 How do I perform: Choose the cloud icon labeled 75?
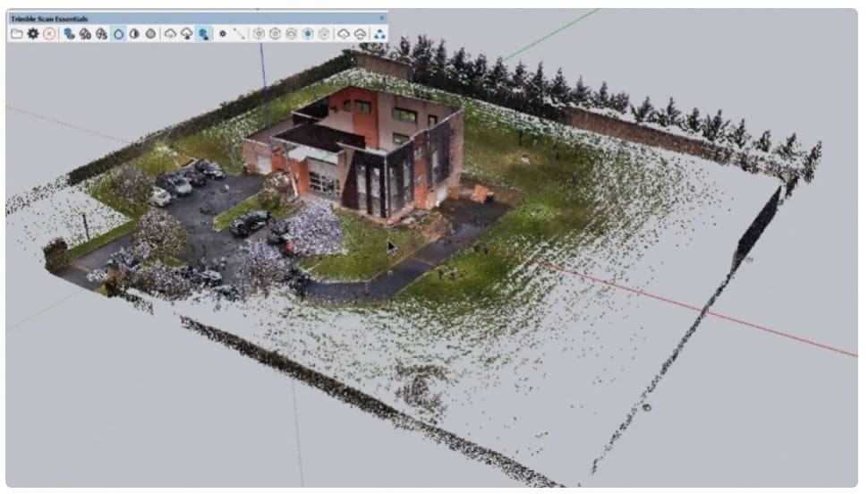(x=101, y=34)
